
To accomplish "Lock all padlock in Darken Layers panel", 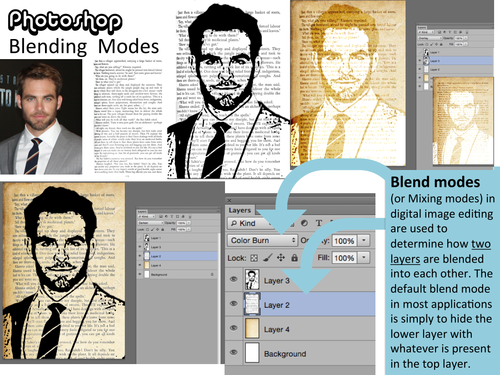I will coord(163,229).
